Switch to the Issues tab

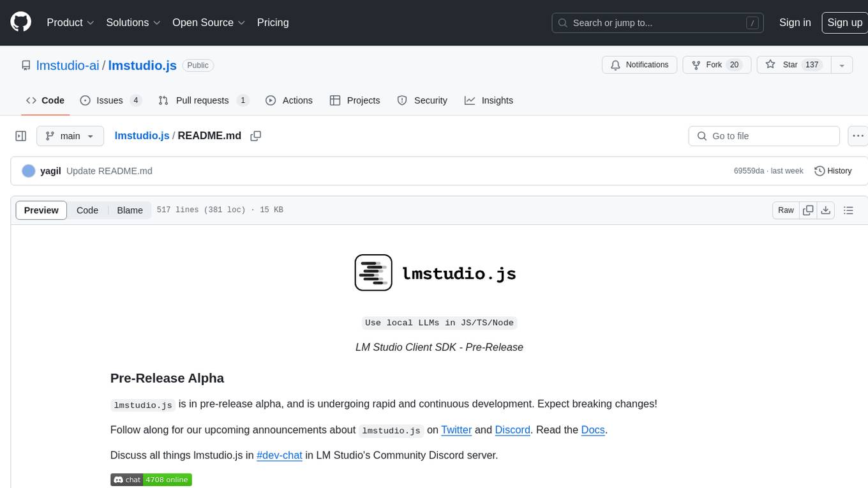tap(110, 100)
